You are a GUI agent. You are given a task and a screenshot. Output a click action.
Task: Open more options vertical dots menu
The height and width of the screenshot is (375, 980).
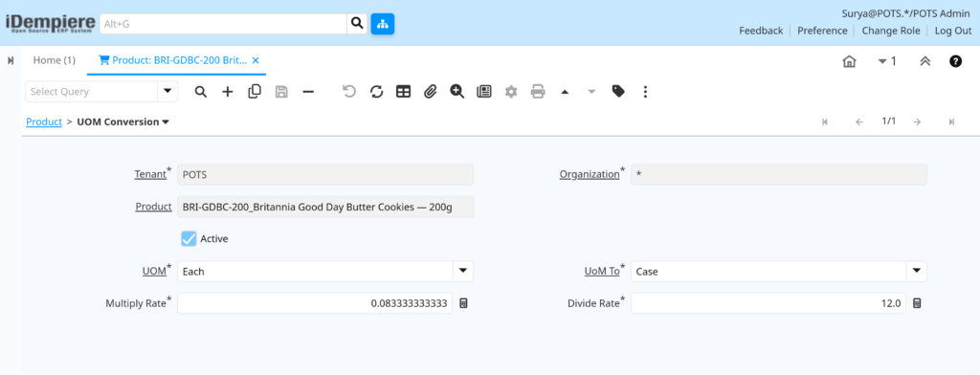[x=645, y=92]
